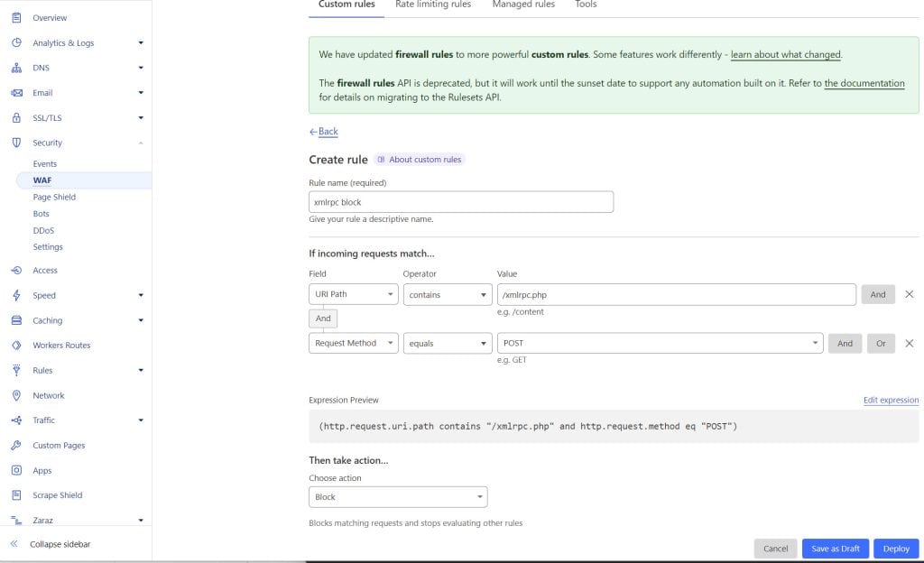Expand the Caching sidebar section

141,320
